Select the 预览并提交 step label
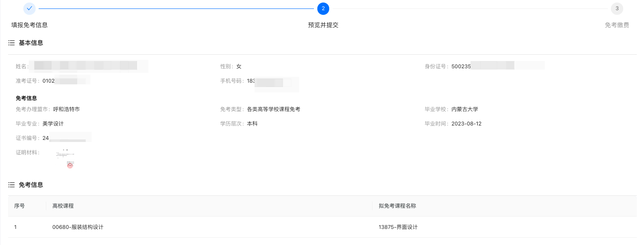Screen dimensions: 644x245 click(323, 25)
